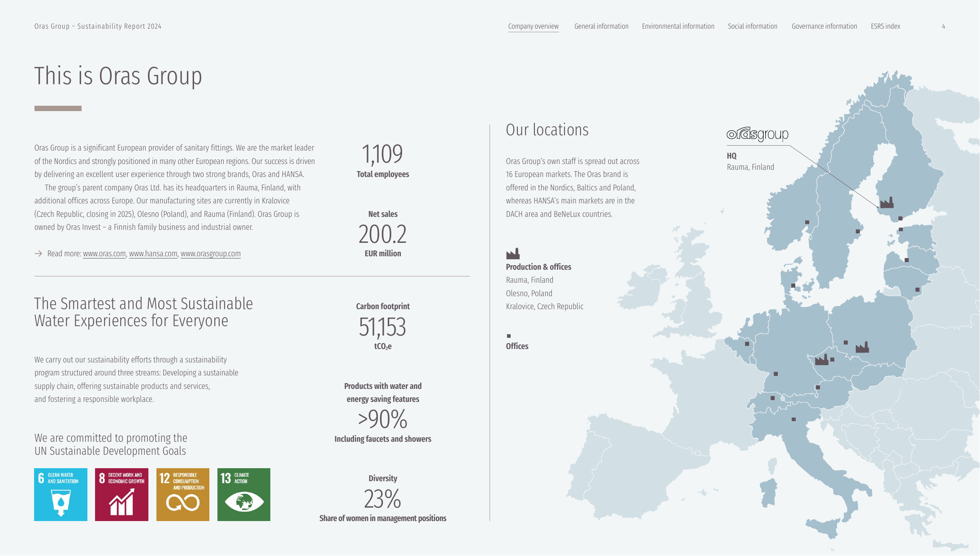Image resolution: width=980 pixels, height=556 pixels.
Task: Click the office marker in Lithuania
Action: tap(917, 290)
